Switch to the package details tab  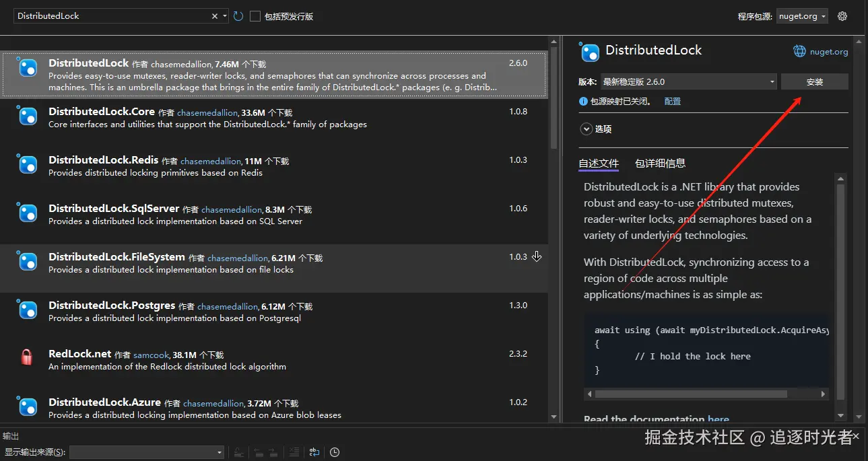(660, 164)
